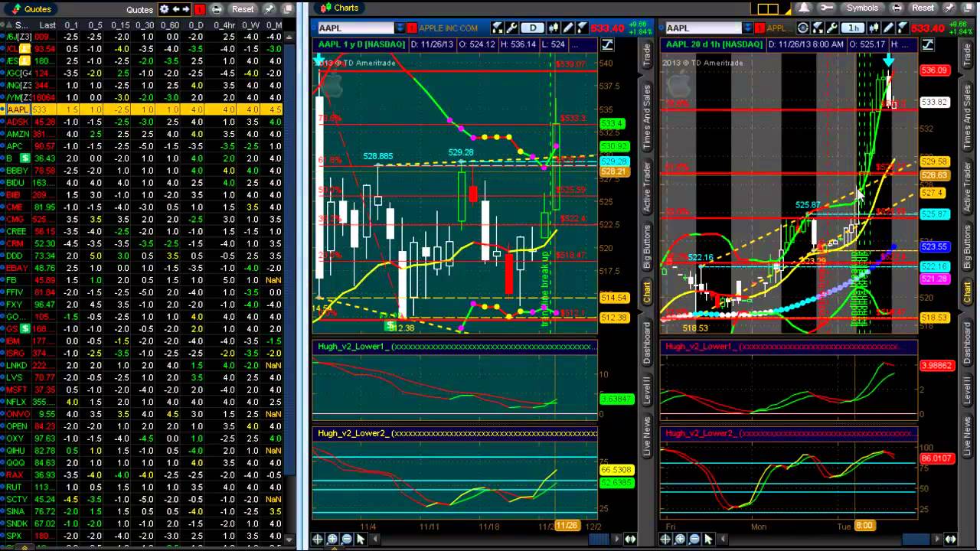Toggle pin on the Charts panel
Image resolution: width=980 pixels, height=551 pixels.
(949, 8)
